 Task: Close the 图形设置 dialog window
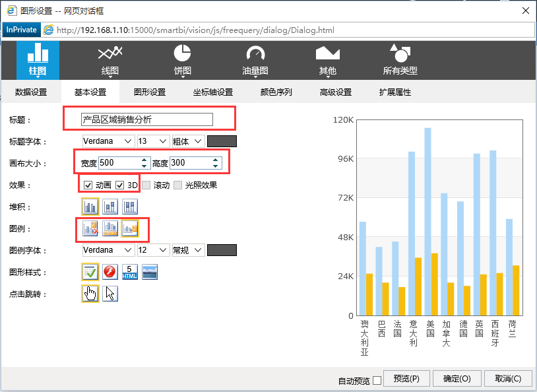(526, 11)
